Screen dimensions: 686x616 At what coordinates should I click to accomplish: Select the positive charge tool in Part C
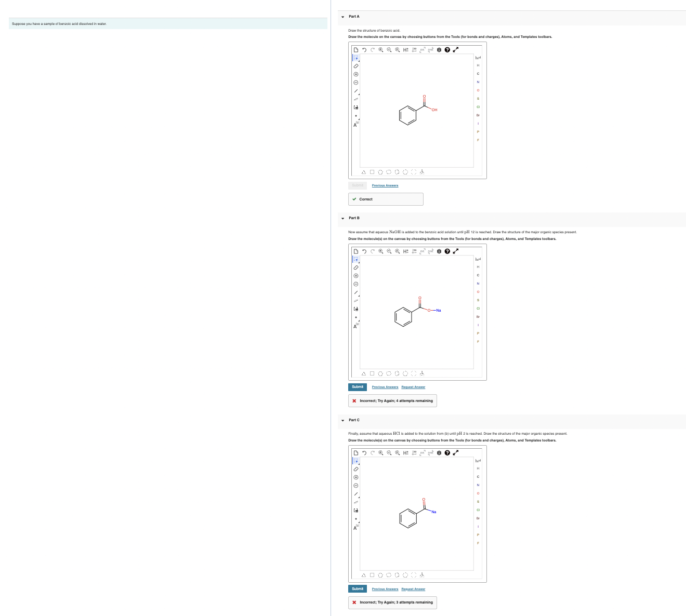point(355,477)
